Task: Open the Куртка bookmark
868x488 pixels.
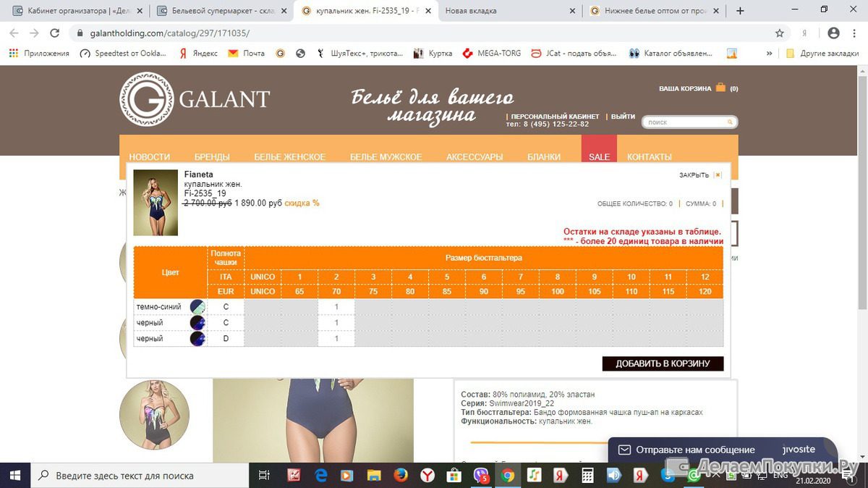Action: pyautogui.click(x=433, y=54)
